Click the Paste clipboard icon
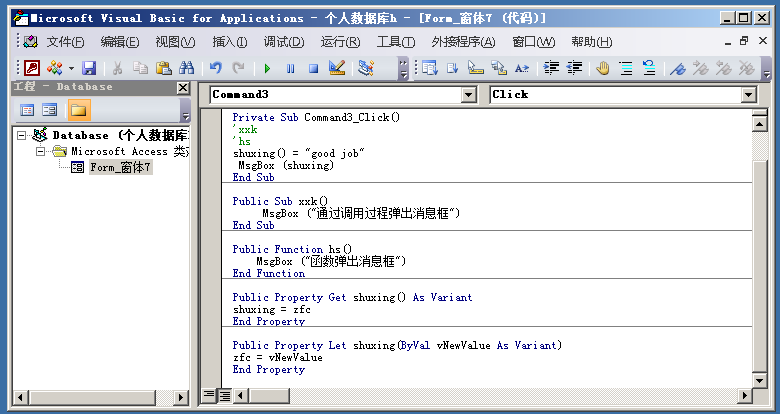The width and height of the screenshot is (780, 414). tap(164, 68)
